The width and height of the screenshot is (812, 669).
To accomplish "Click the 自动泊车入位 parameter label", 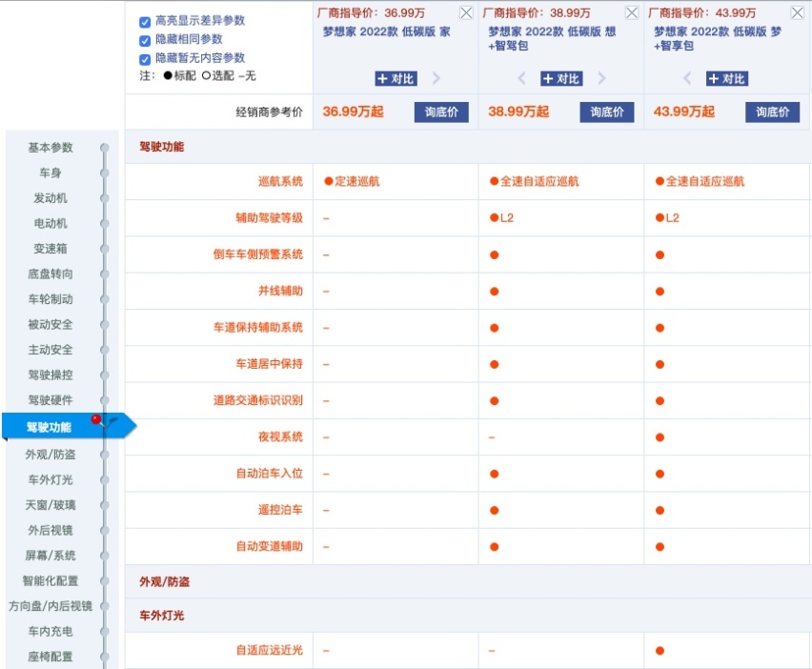I will (x=270, y=474).
